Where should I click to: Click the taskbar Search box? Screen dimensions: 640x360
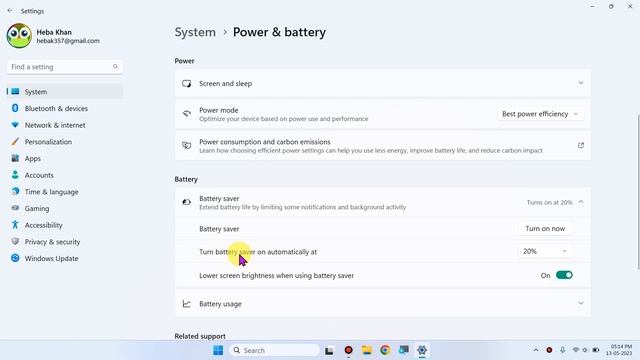(x=274, y=350)
